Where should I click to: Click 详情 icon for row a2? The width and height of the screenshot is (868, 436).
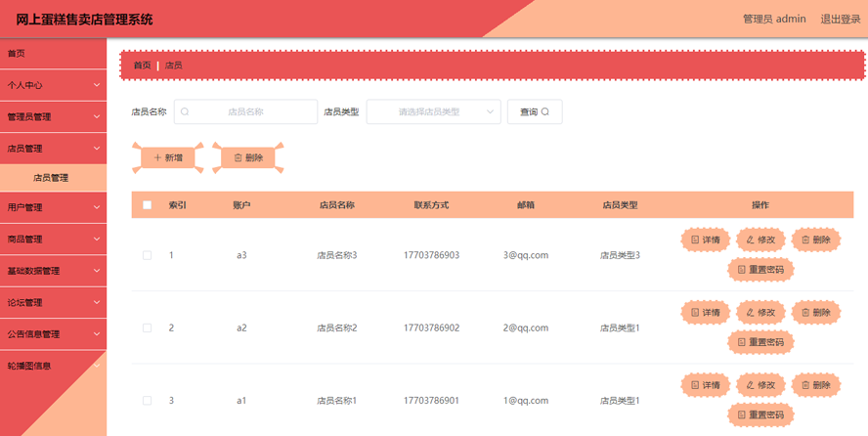tap(695, 313)
